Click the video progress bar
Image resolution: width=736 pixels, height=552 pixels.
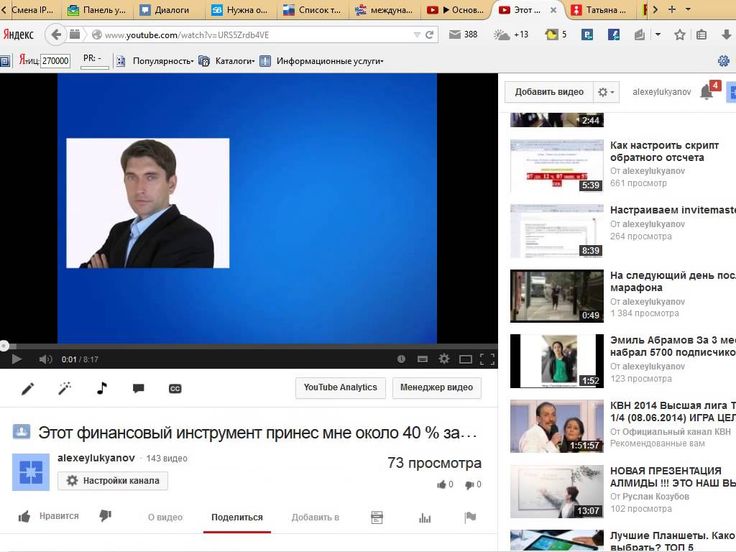coord(248,346)
